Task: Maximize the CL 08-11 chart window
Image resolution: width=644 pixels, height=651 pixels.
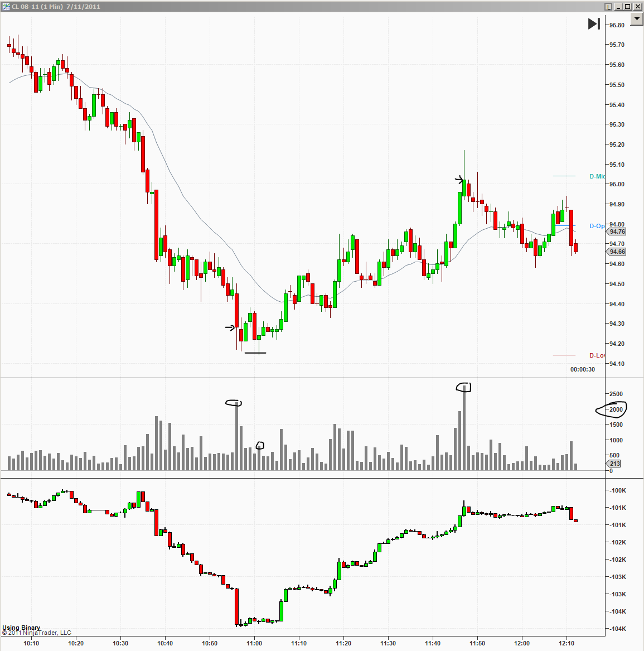Action: [x=628, y=6]
